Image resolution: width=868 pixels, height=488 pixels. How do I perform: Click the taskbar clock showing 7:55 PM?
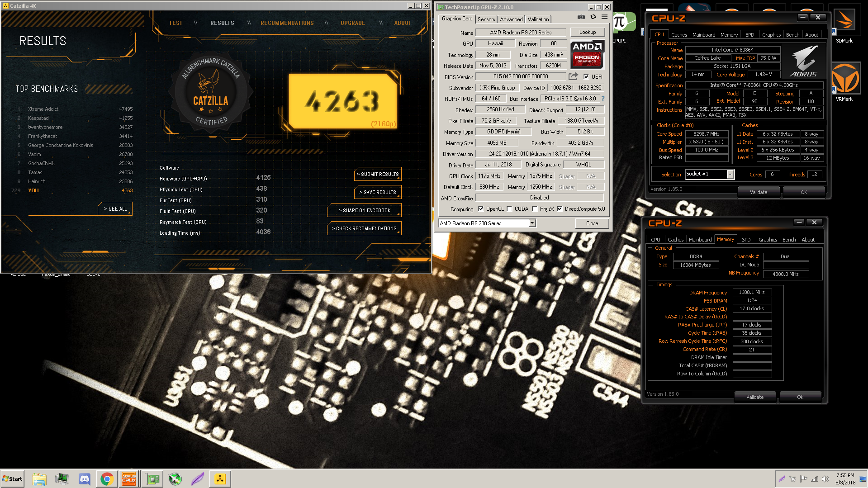click(x=845, y=479)
